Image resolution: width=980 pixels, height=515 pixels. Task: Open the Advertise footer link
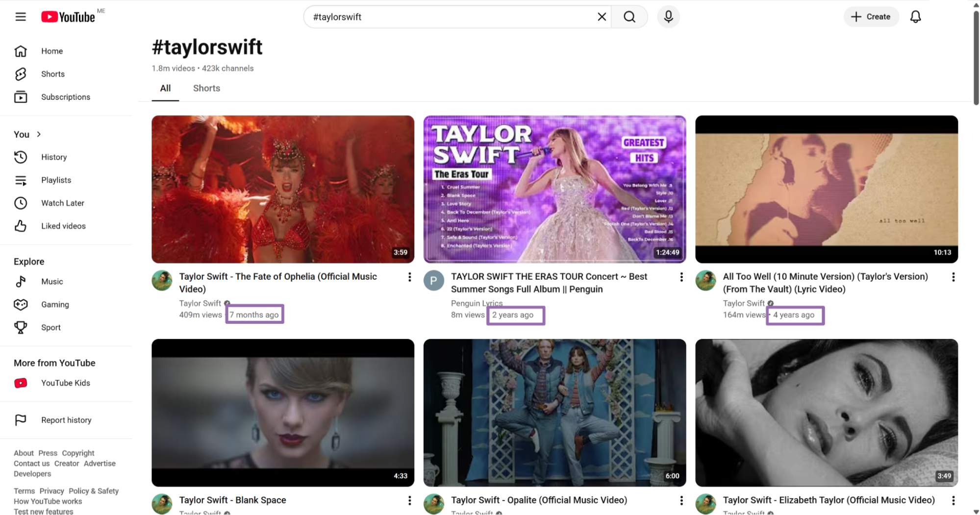[x=100, y=464]
